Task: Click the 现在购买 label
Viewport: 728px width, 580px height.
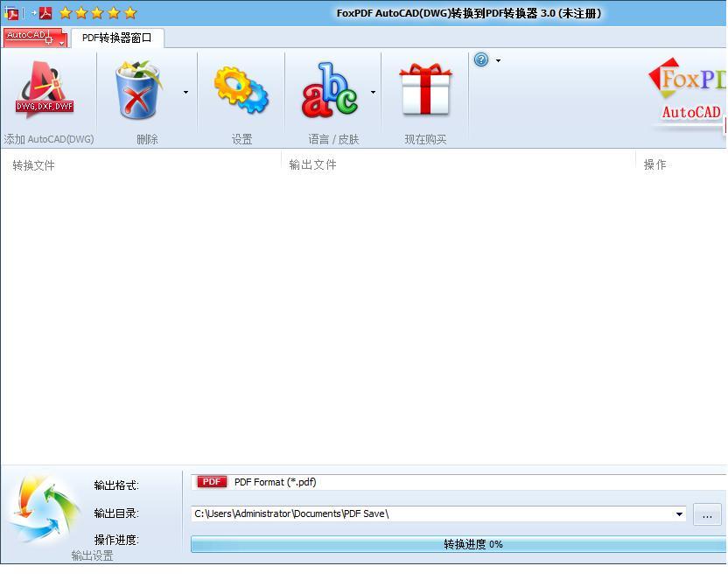Action: [425, 139]
